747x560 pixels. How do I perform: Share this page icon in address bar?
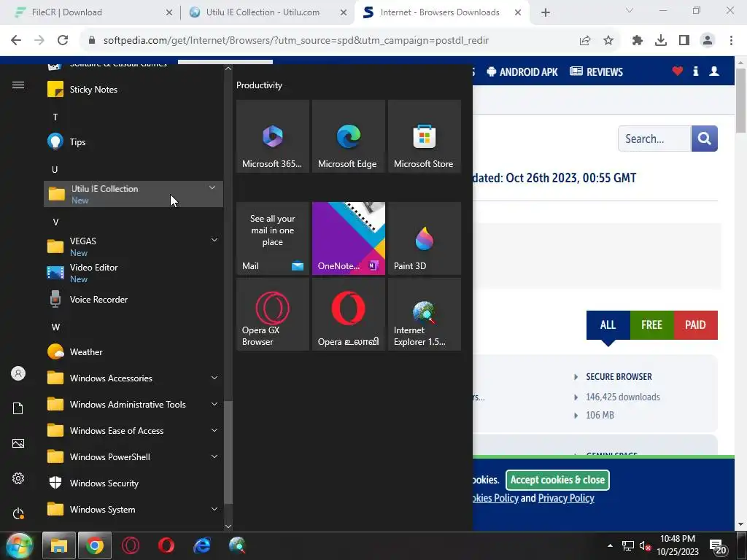coord(585,41)
